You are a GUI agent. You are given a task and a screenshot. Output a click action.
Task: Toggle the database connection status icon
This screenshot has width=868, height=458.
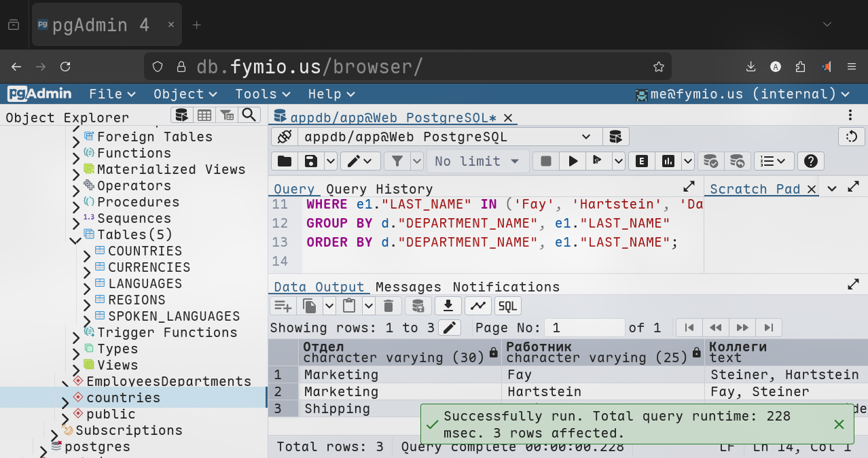285,137
